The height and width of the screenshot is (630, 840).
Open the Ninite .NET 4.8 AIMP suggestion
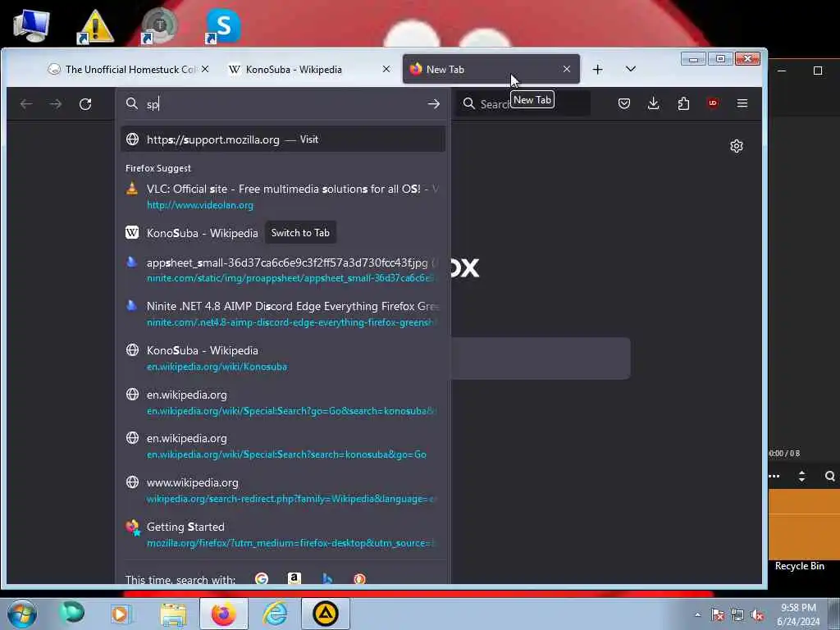(x=283, y=314)
